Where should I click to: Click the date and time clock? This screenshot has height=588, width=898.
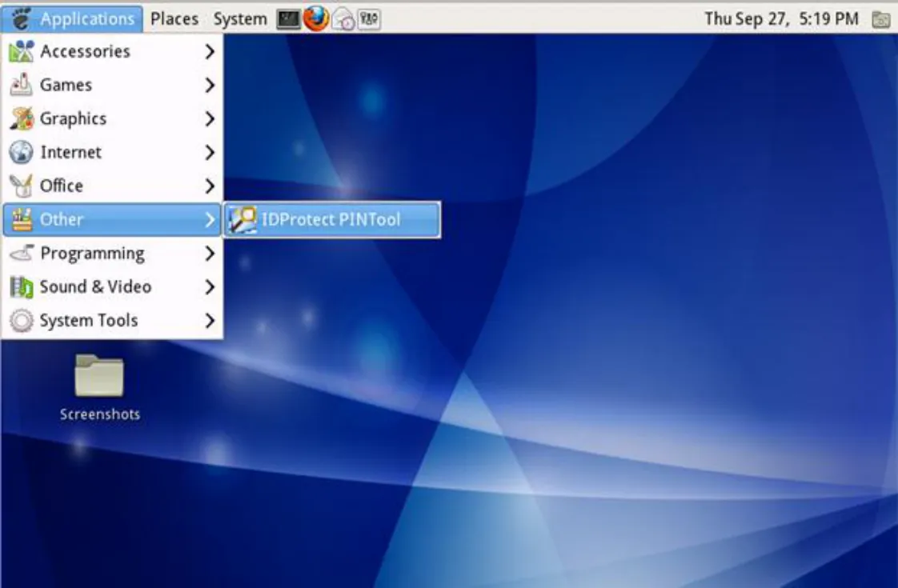[x=781, y=19]
